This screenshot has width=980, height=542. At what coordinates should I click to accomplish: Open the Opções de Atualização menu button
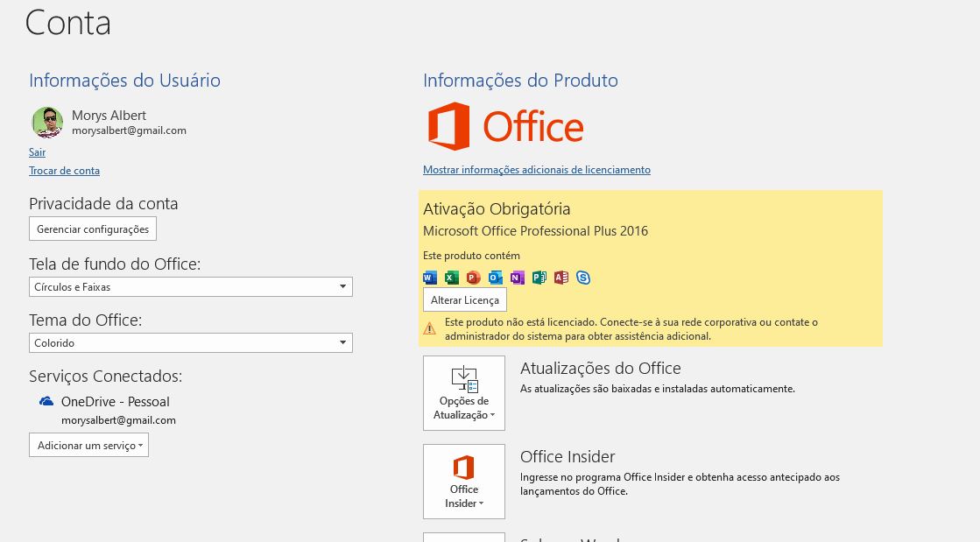464,393
